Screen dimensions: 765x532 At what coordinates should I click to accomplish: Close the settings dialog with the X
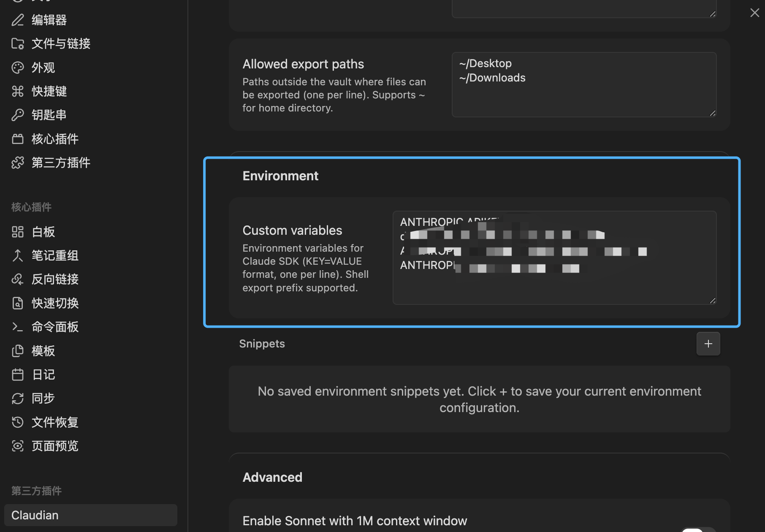click(754, 13)
